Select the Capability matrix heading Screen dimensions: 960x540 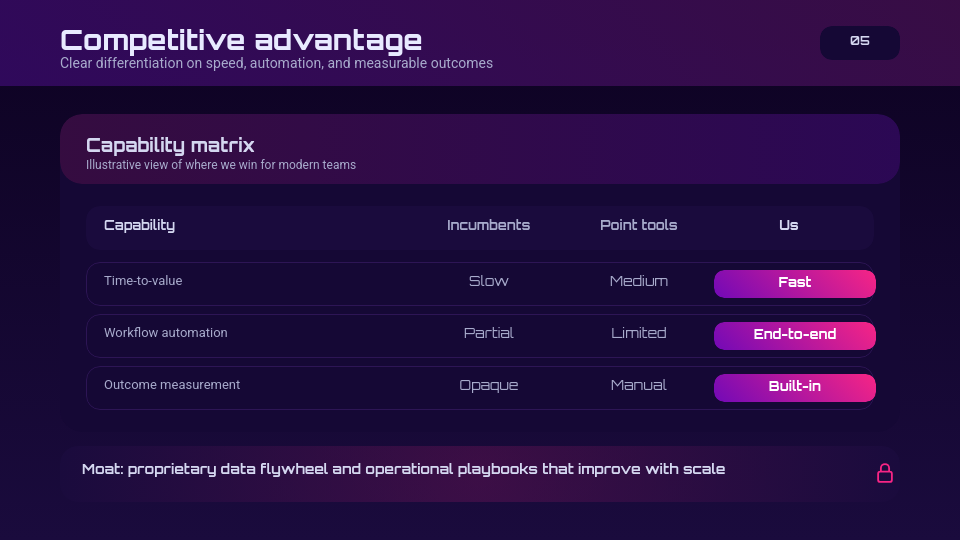tap(170, 145)
